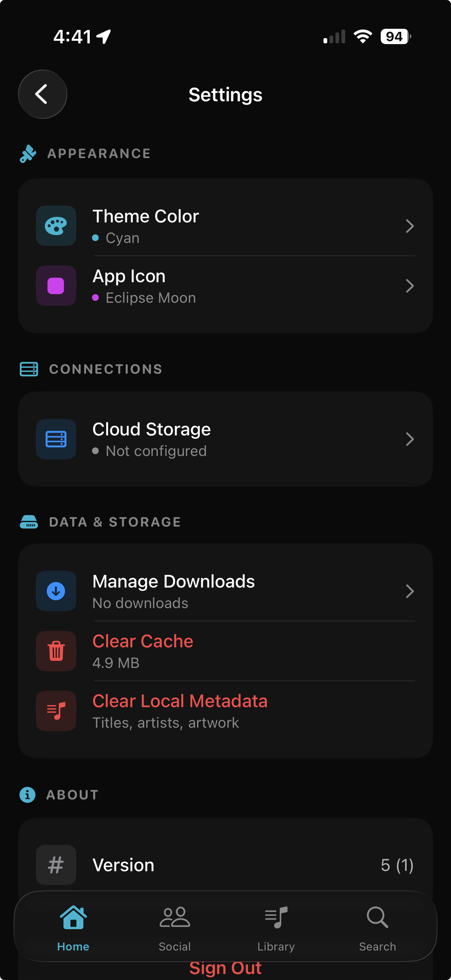Tap the Cyan color dot

(x=95, y=238)
